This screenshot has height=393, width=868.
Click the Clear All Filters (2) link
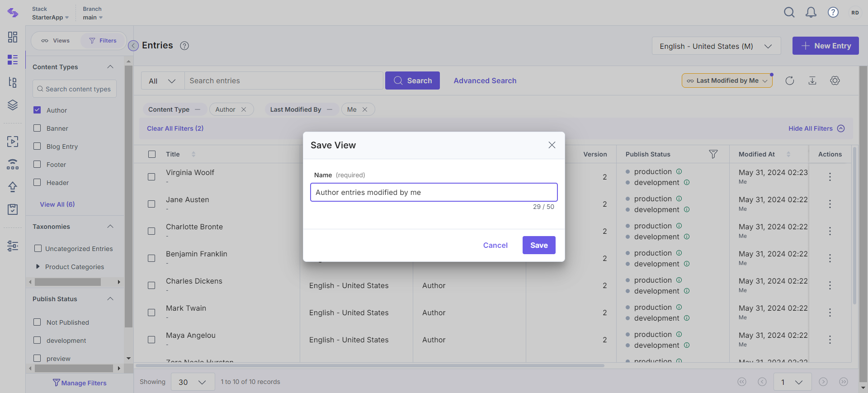coord(175,128)
